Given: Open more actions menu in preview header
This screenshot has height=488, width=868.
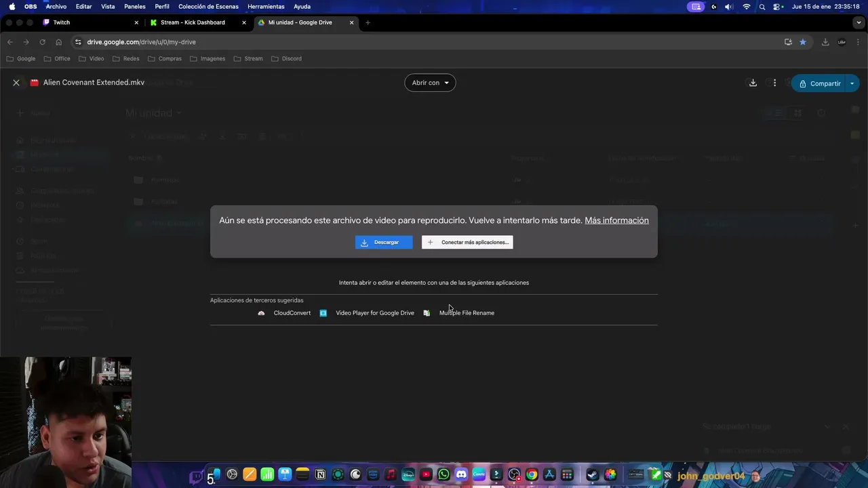Looking at the screenshot, I should 774,83.
